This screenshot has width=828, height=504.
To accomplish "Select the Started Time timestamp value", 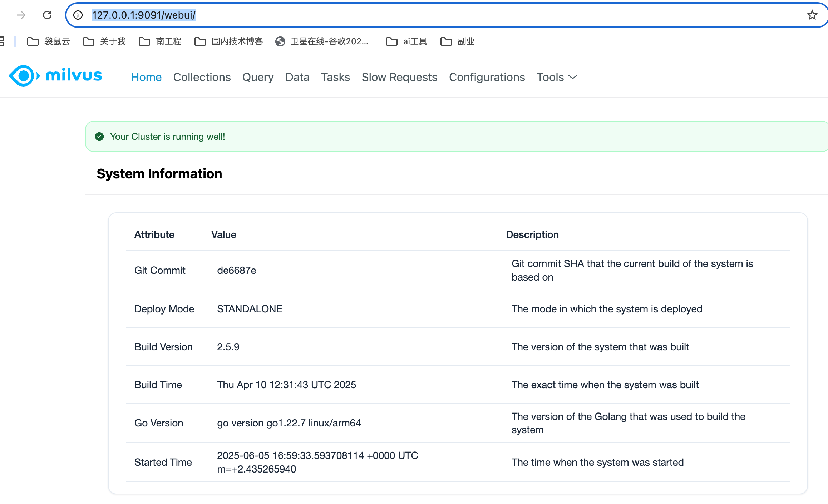I will pos(317,462).
